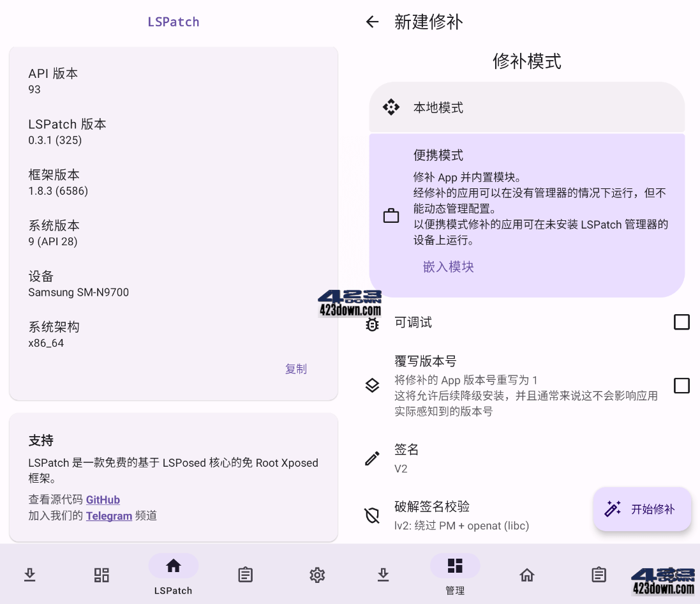This screenshot has height=604, width=700.
Task: Select the pencil icon next to 签名
Action: 372,458
